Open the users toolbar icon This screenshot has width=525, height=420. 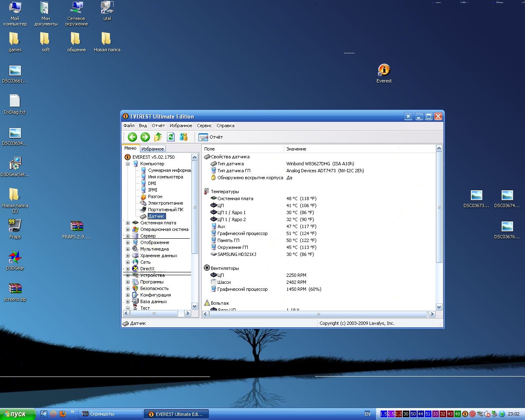tap(184, 137)
